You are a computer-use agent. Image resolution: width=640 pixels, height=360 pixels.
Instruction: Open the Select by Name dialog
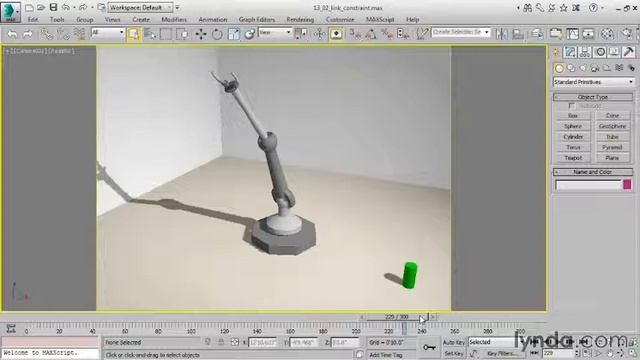coord(150,34)
